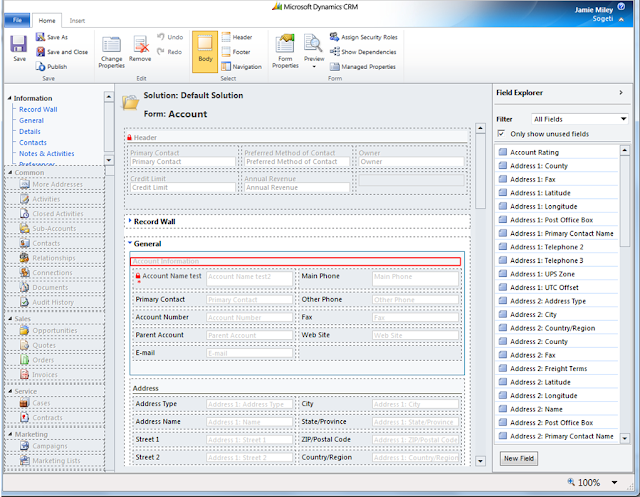Click Field Explorer list scroll down arrow
This screenshot has height=497, width=640.
point(624,438)
